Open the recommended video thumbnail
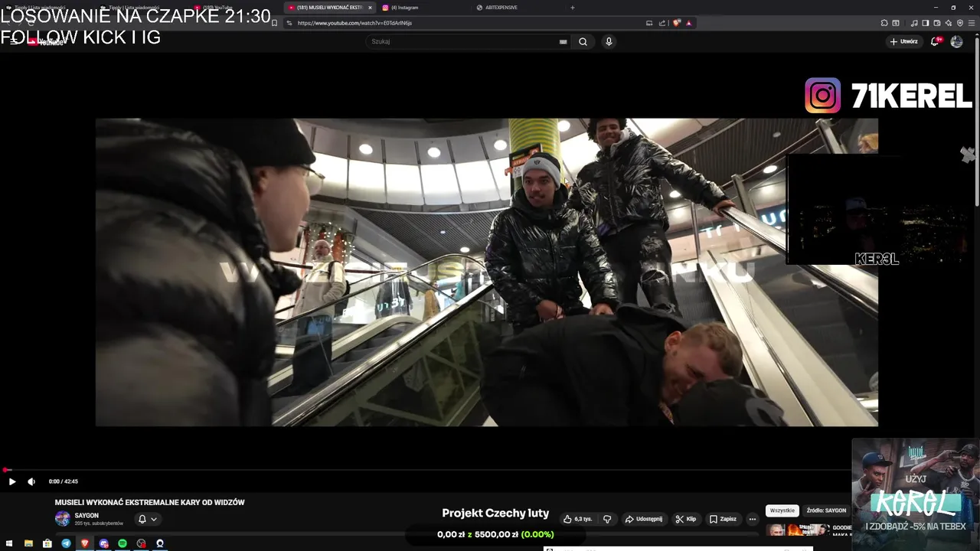Viewport: 980px width, 551px height. 798,530
